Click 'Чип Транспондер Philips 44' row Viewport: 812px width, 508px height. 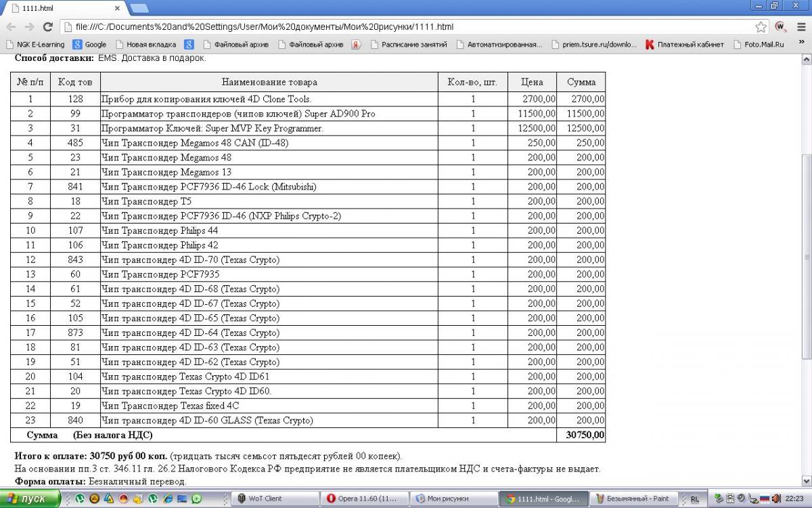308,230
